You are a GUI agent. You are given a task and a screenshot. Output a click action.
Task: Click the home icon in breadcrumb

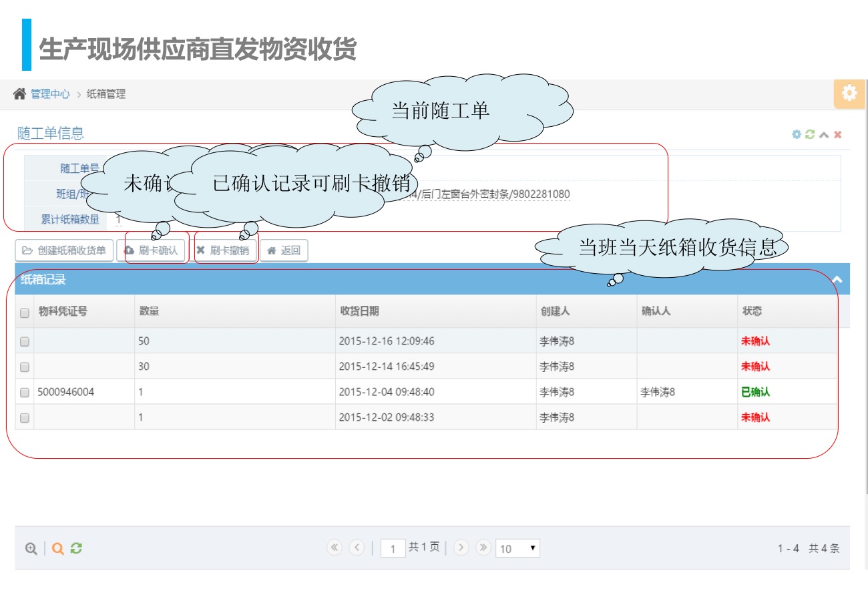(19, 94)
